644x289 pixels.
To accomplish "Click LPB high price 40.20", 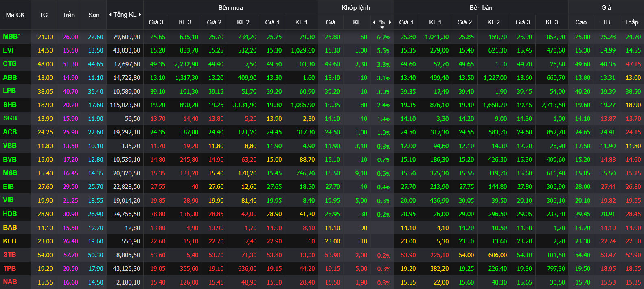I will 583,92.
